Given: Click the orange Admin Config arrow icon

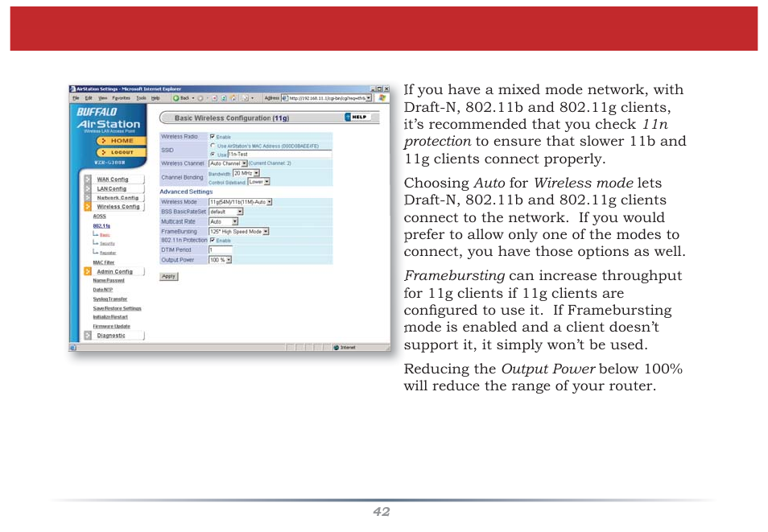Looking at the screenshot, I should click(x=88, y=271).
